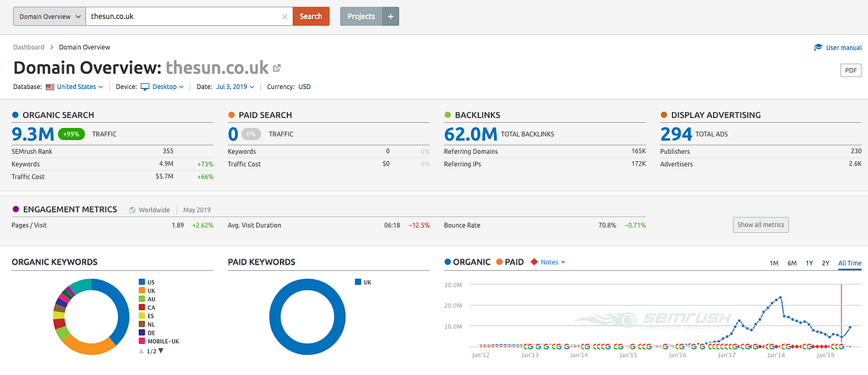Click the 1.89 pages per visit value
The image size is (868, 375).
click(x=177, y=225)
